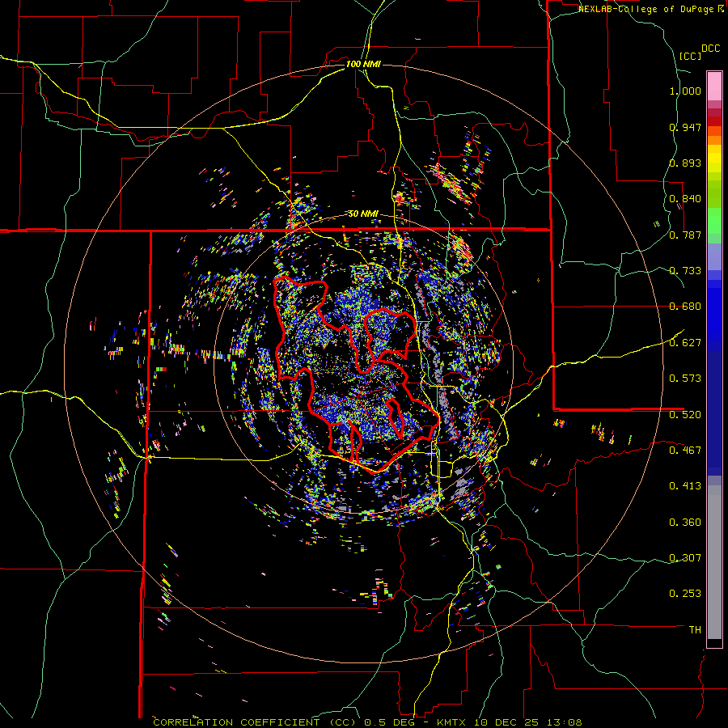
Task: Select the 0.733 legend value
Action: coord(685,271)
